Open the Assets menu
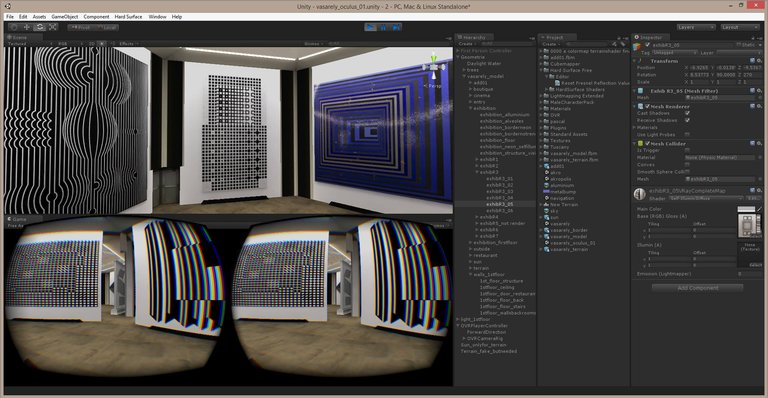768x398 pixels. coord(39,17)
